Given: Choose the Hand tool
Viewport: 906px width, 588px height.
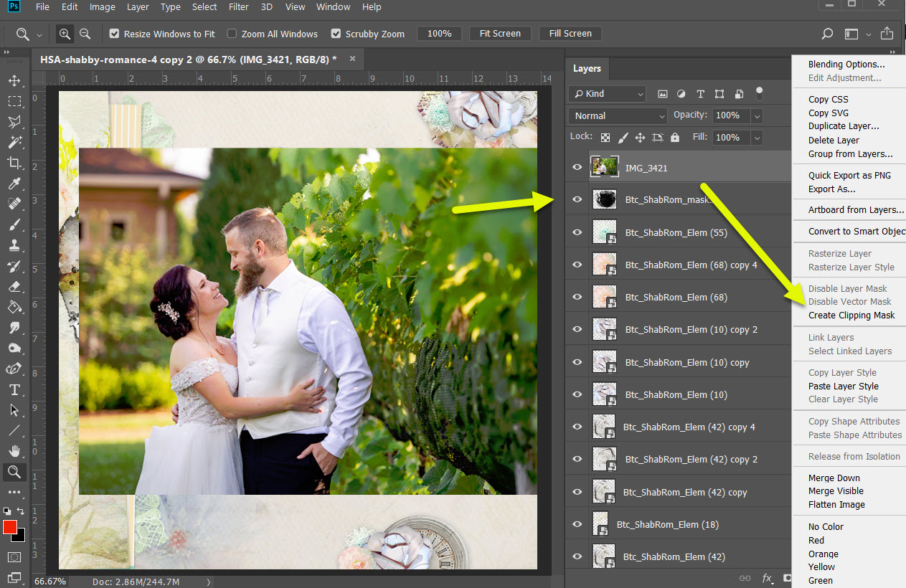Looking at the screenshot, I should tap(14, 451).
